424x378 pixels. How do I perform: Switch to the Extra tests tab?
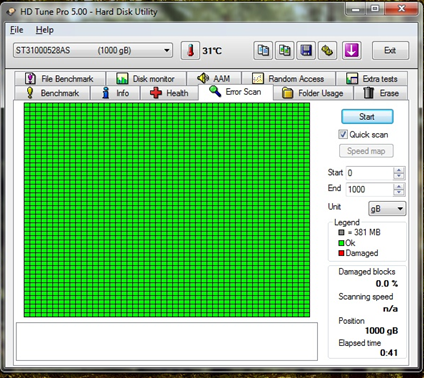(372, 79)
